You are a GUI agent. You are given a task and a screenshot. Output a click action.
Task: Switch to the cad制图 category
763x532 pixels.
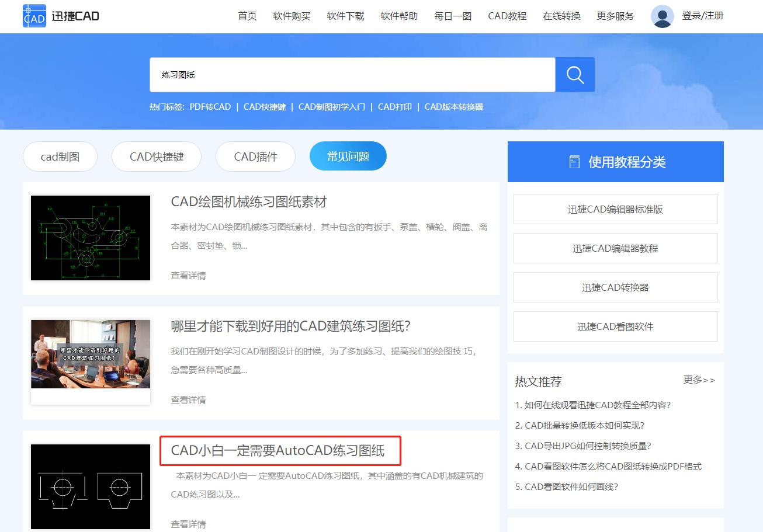coord(60,156)
